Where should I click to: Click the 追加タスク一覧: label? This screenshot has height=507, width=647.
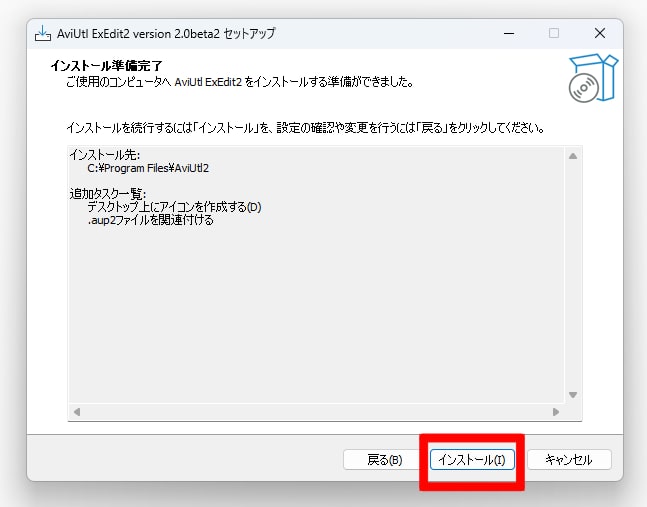[108, 193]
